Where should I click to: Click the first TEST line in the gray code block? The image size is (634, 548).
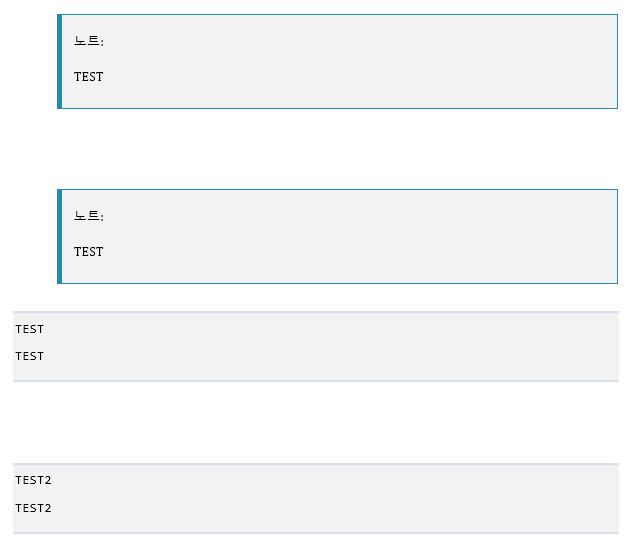tap(30, 329)
